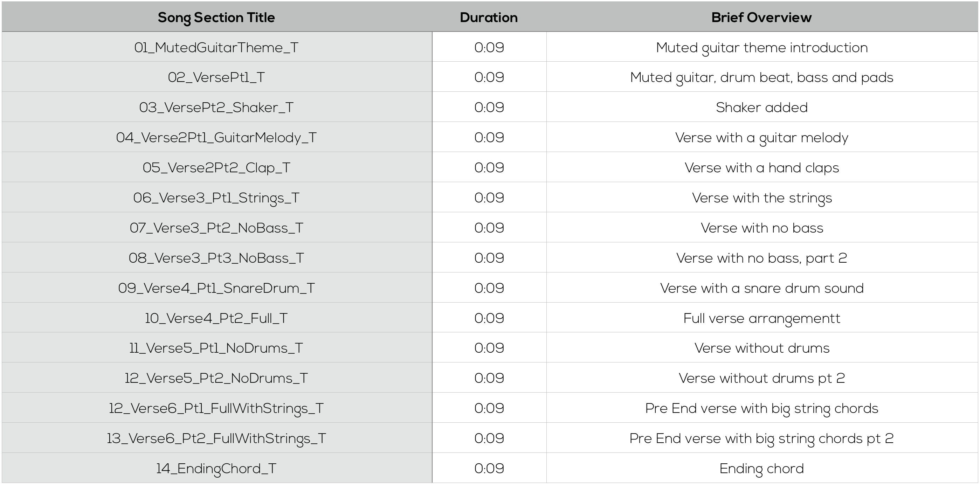Click the 'Shaker added' overview text
The height and width of the screenshot is (484, 980).
coord(762,107)
